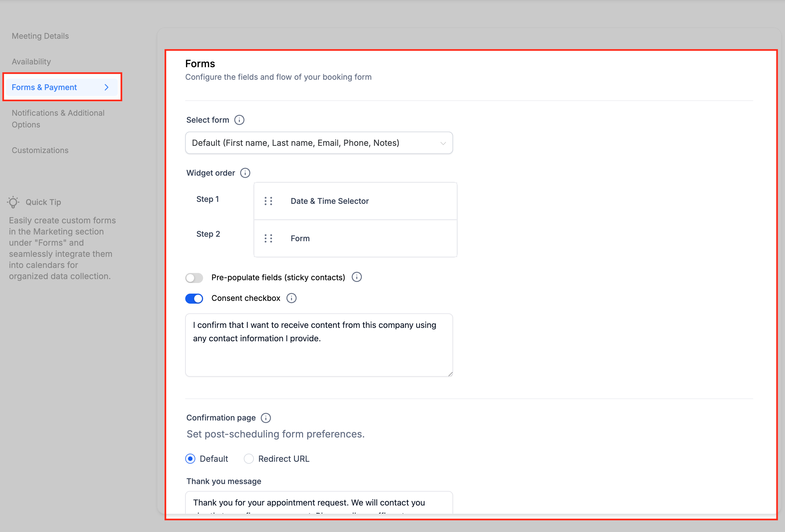Image resolution: width=785 pixels, height=532 pixels.
Task: Click the Widget order info icon
Action: [x=245, y=173]
